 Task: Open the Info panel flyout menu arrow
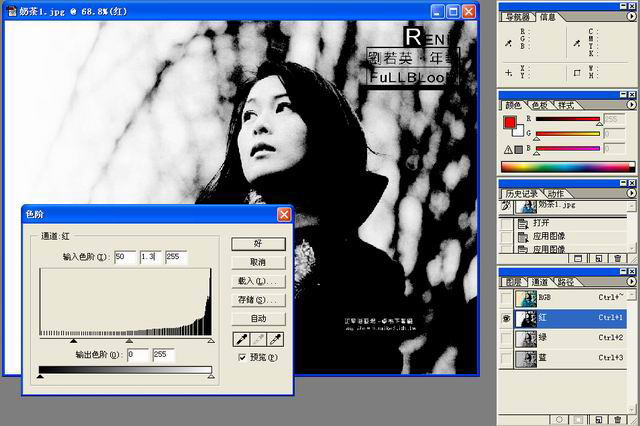(631, 16)
